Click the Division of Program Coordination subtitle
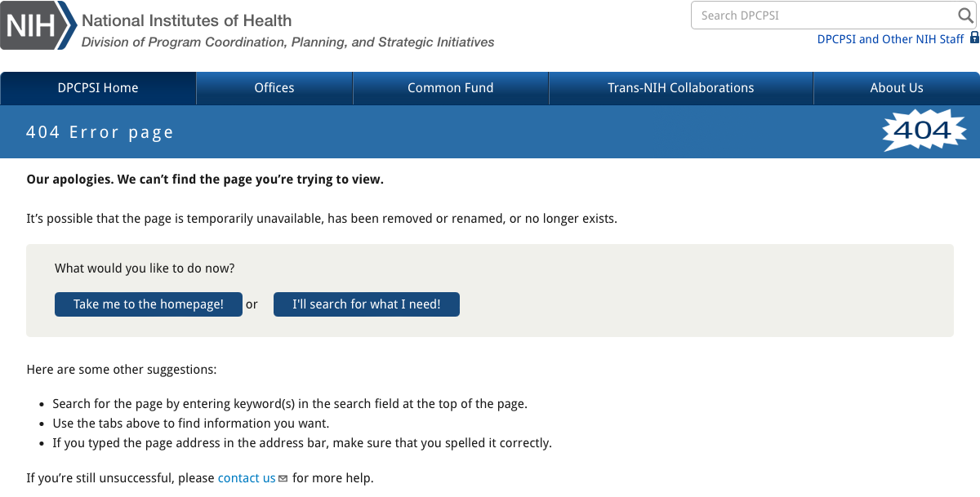Image resolution: width=980 pixels, height=497 pixels. tap(287, 42)
